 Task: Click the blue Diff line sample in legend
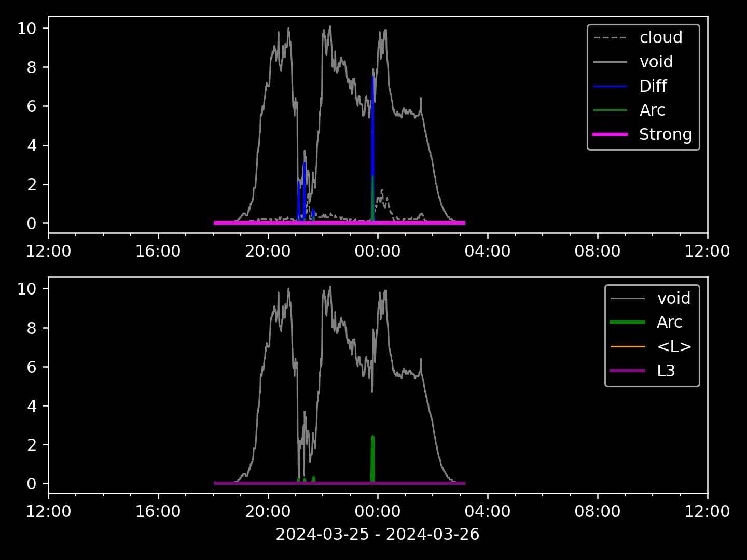610,86
